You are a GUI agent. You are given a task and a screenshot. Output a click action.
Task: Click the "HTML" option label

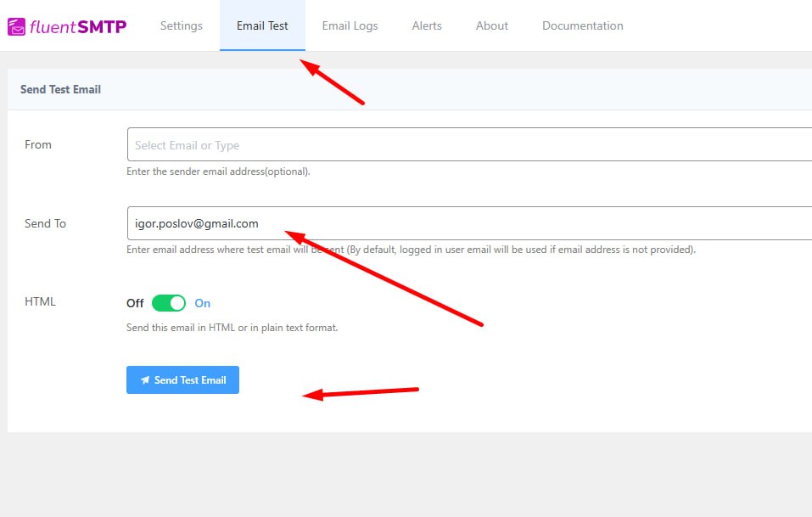[40, 301]
